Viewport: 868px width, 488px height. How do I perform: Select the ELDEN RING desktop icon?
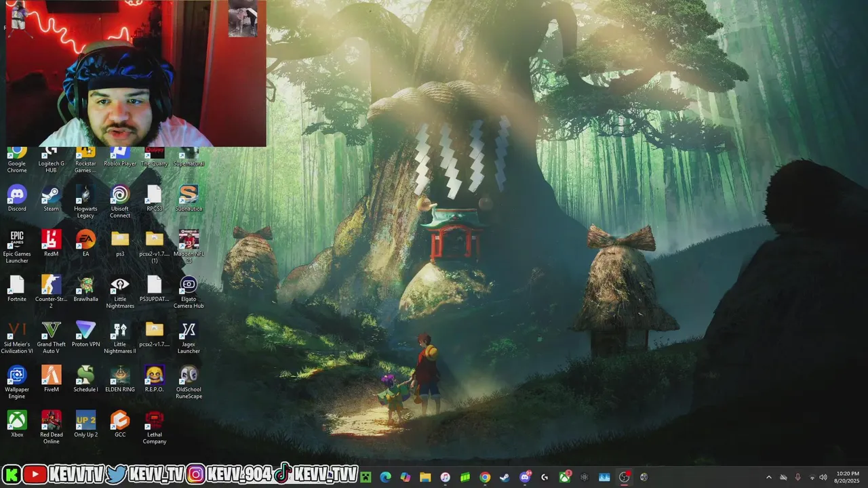tap(120, 379)
